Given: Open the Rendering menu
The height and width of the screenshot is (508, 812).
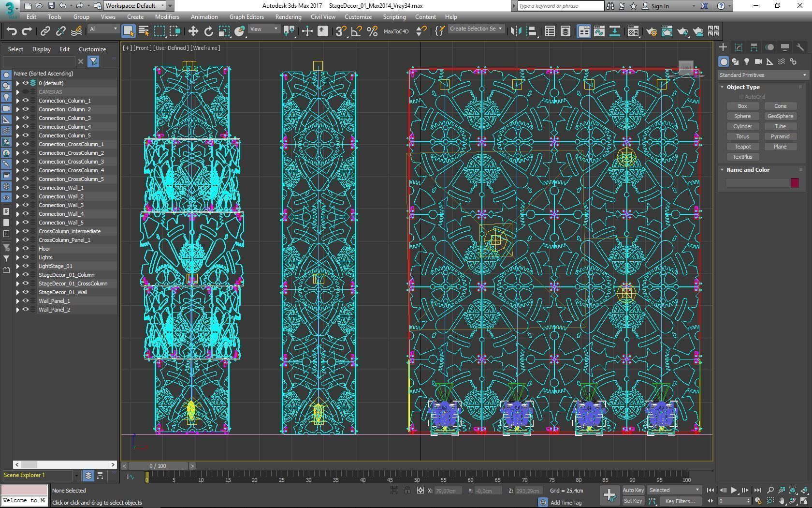Looking at the screenshot, I should pos(288,16).
